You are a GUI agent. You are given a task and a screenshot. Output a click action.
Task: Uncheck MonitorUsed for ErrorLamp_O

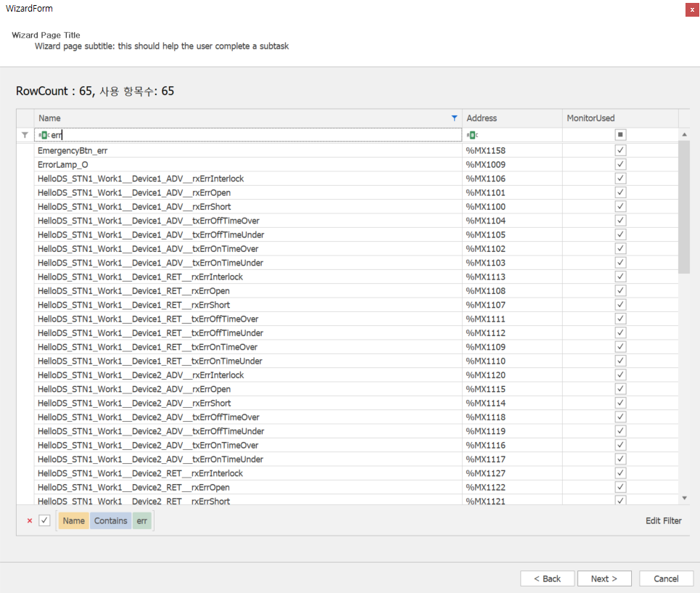point(620,165)
